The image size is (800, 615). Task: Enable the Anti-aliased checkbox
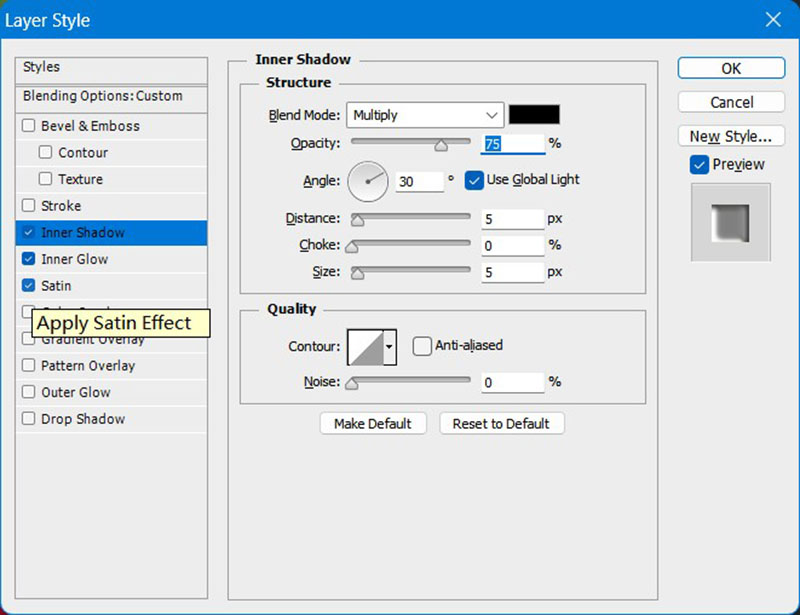click(x=422, y=346)
